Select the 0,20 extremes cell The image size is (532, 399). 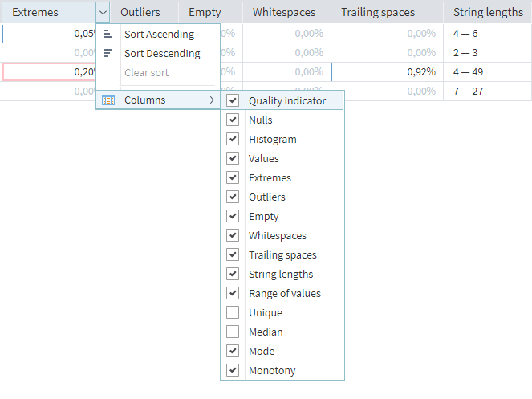coord(50,72)
